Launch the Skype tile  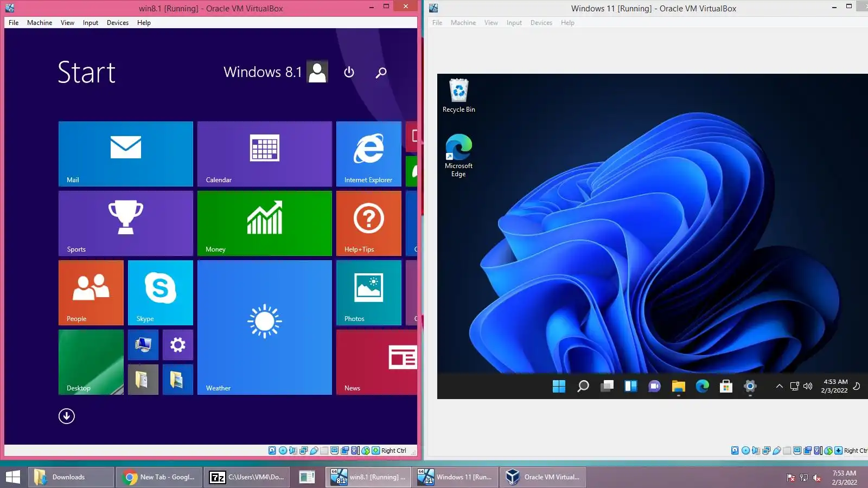coord(161,293)
